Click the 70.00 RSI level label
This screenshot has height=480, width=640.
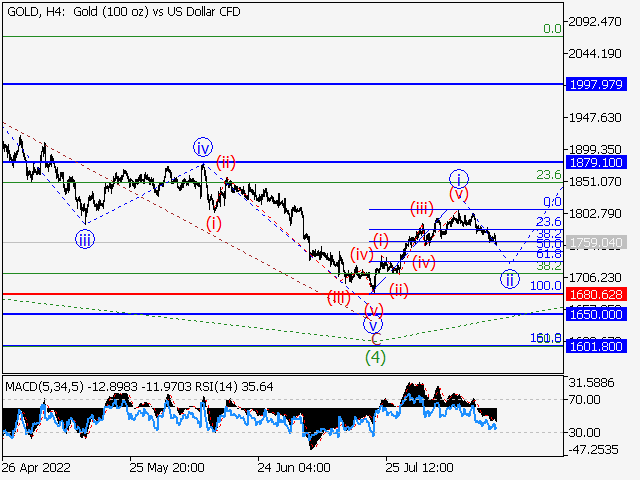pos(584,400)
